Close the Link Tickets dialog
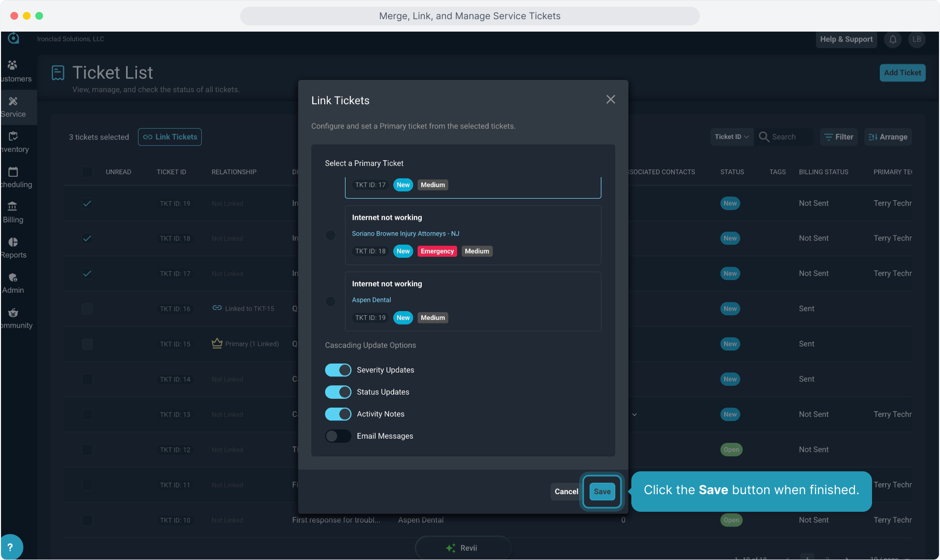This screenshot has height=560, width=940. (611, 100)
